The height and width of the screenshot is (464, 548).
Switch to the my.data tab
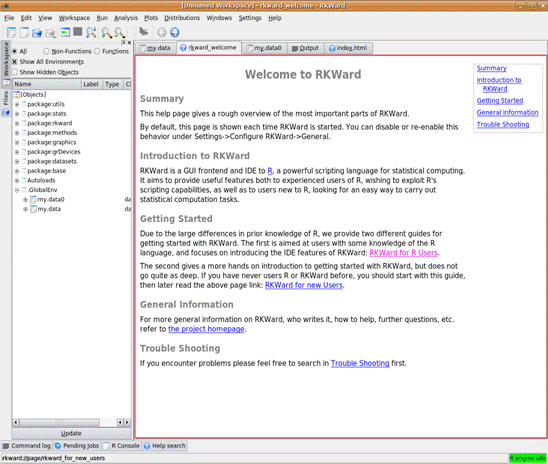tap(156, 48)
